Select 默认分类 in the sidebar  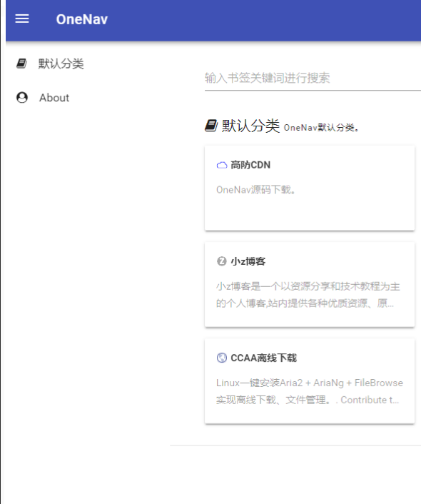click(x=61, y=64)
